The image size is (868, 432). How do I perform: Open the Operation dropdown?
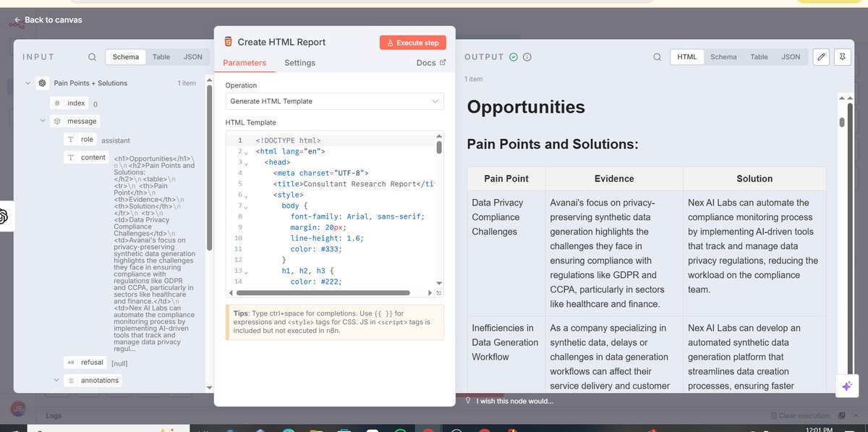[334, 101]
